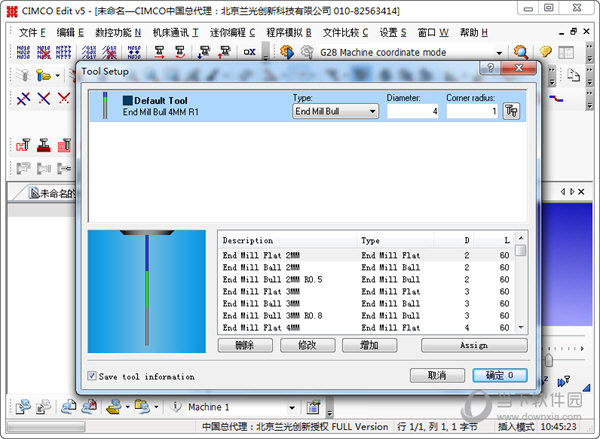The height and width of the screenshot is (439, 600).
Task: Open the 数控功能 N menu
Action: click(x=118, y=33)
